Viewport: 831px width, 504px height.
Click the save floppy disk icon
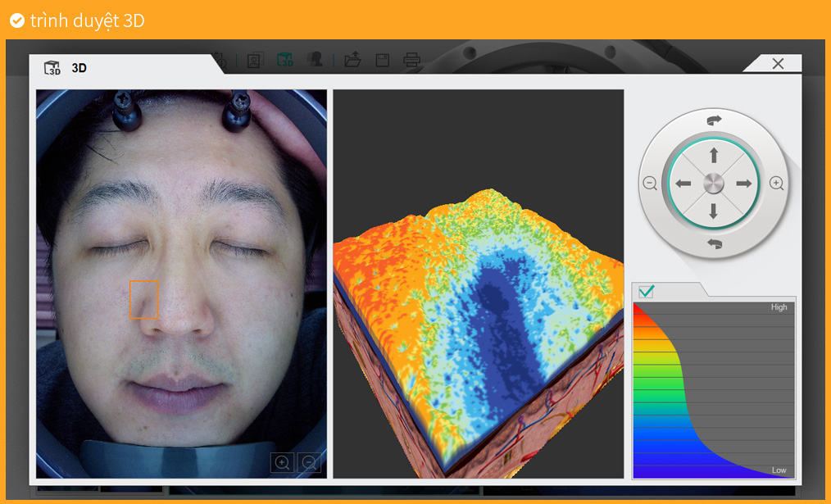point(382,60)
